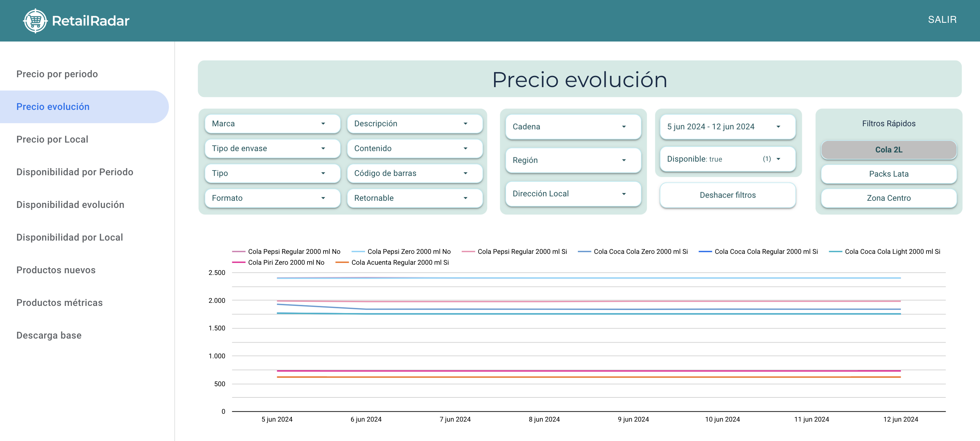Apply the Cola 2L quick filter
Viewport: 980px width, 441px height.
coord(889,150)
